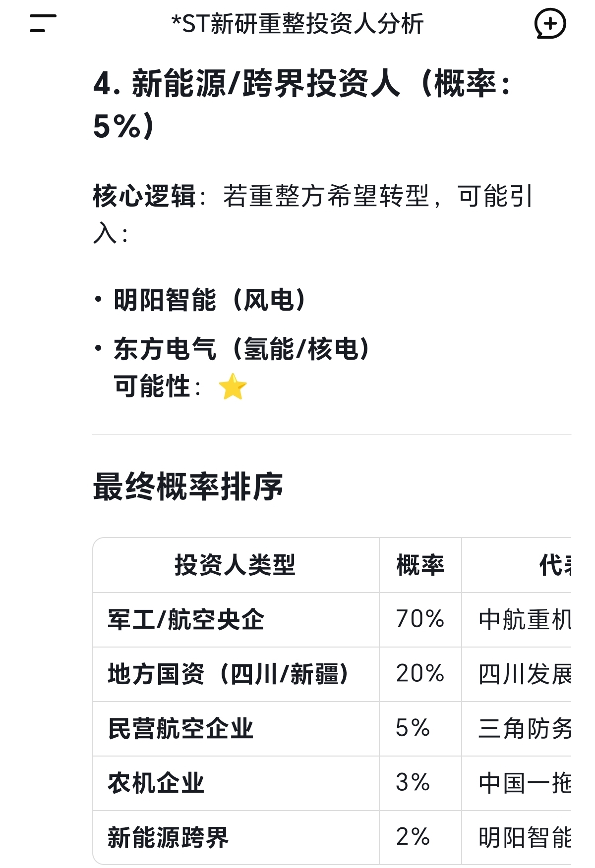Select the 最终概率排序 heading
Image resolution: width=595 pixels, height=868 pixels.
tap(188, 487)
